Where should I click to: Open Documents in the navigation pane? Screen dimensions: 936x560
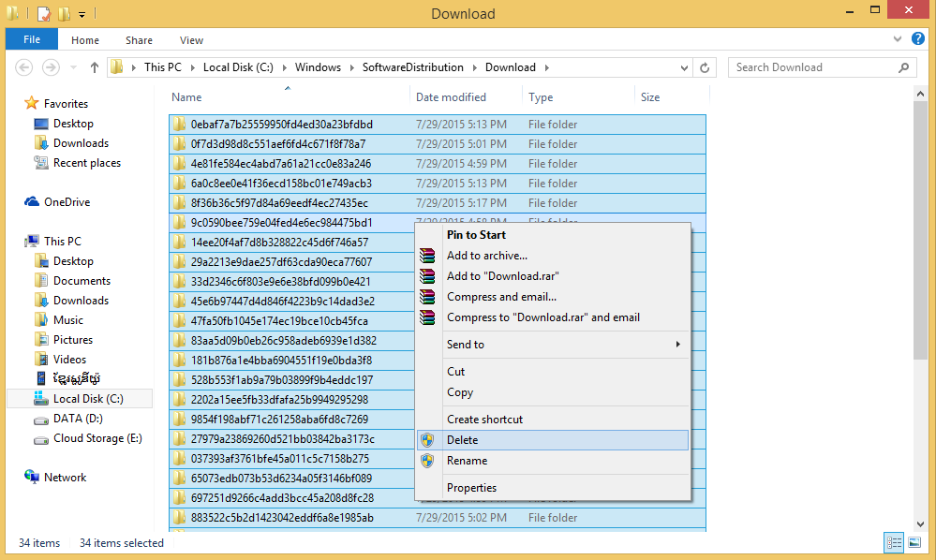tap(82, 281)
